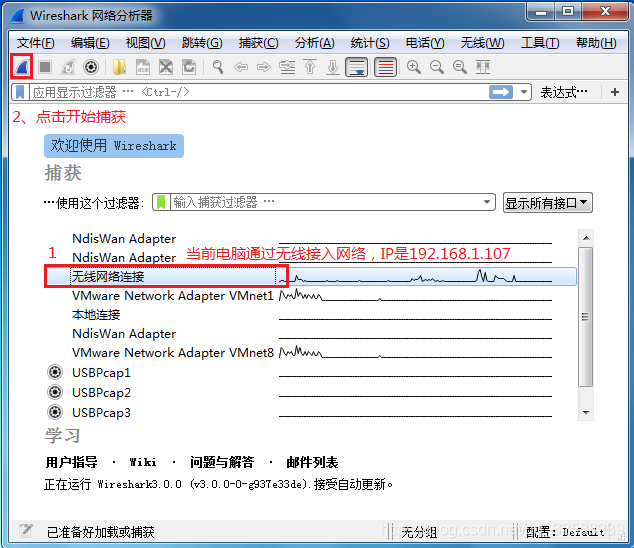Open the 无线(W) menu
The height and width of the screenshot is (548, 634).
tap(482, 42)
